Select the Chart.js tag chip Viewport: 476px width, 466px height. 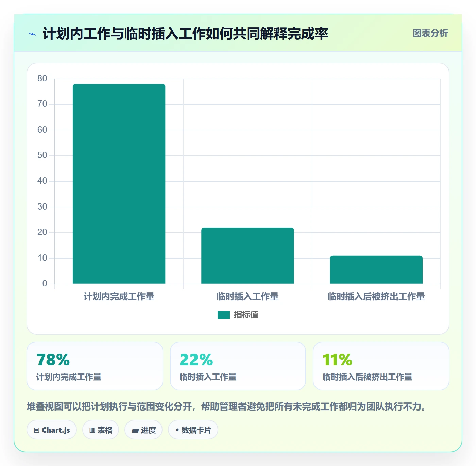52,430
